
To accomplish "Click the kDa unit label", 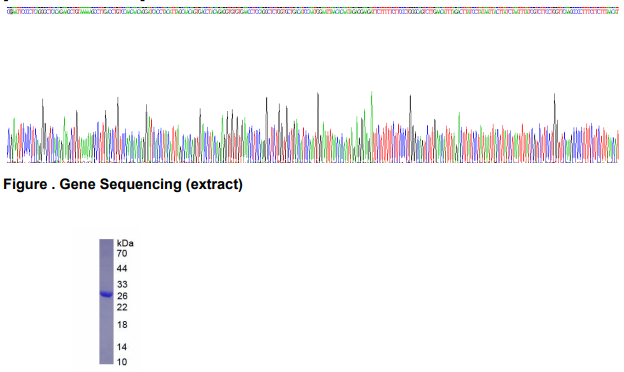I will pyautogui.click(x=125, y=243).
